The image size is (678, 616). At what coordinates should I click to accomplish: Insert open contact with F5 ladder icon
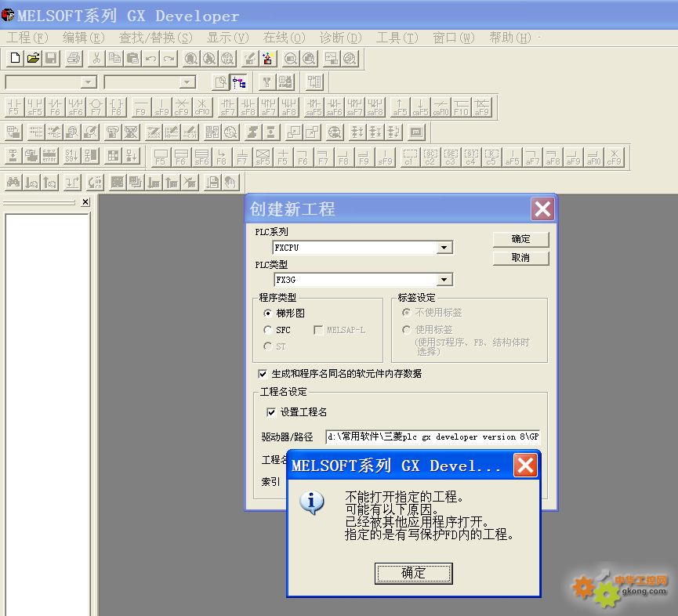point(14,107)
